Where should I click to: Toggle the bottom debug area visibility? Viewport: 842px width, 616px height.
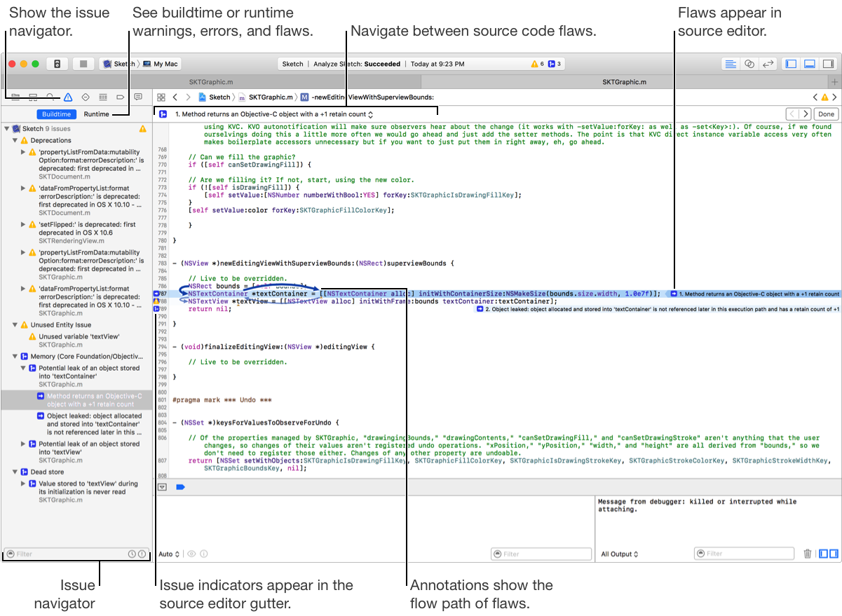click(x=809, y=64)
